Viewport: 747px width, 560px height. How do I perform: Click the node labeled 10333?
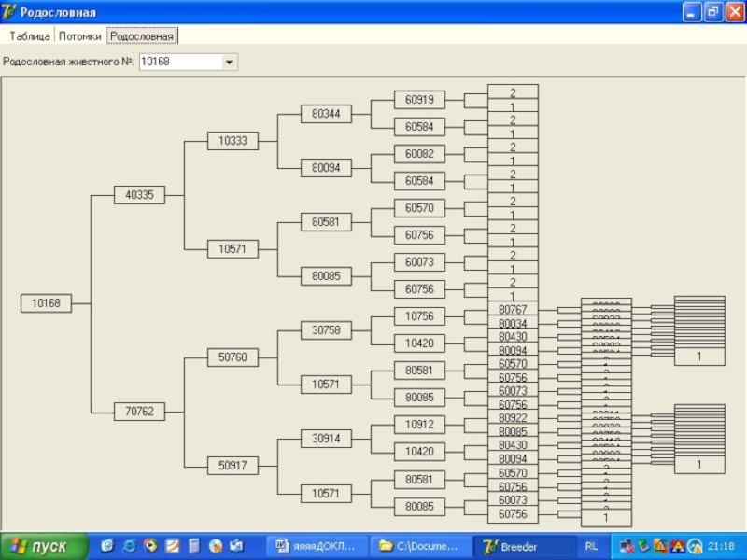(x=233, y=141)
